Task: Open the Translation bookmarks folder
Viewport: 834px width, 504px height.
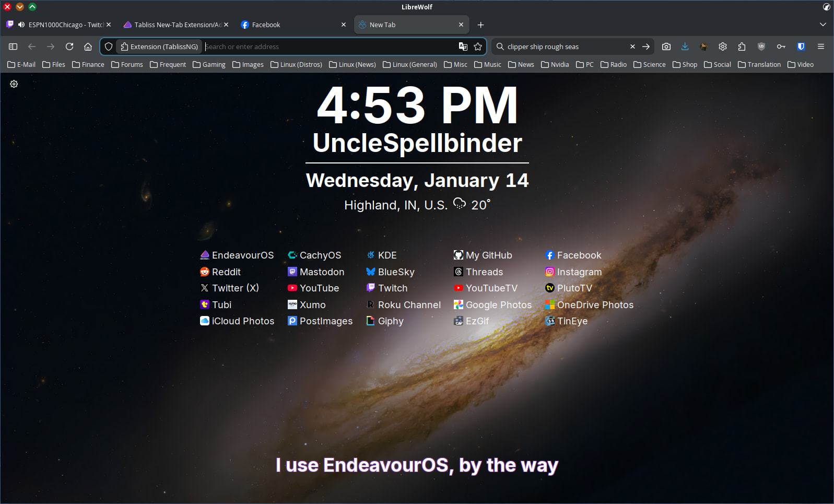Action: point(759,64)
